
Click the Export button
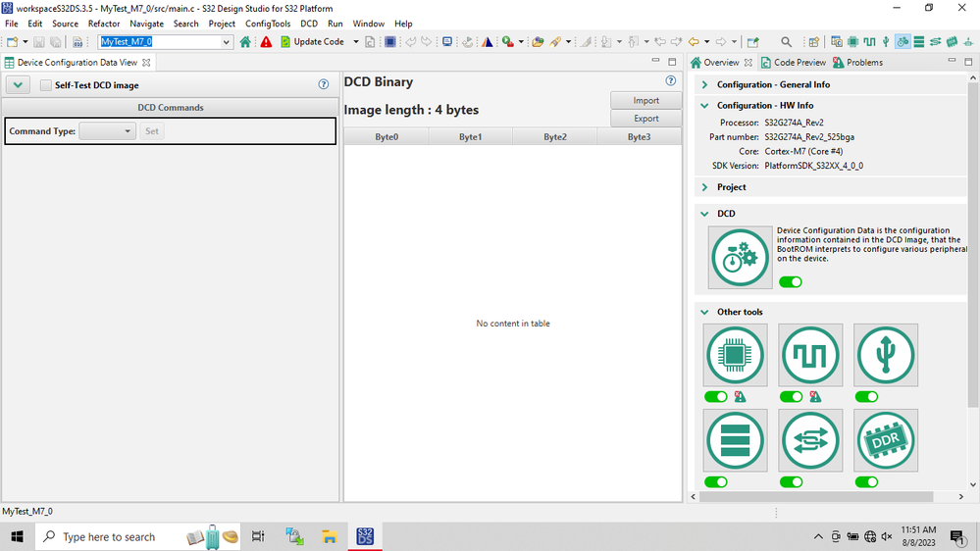645,118
